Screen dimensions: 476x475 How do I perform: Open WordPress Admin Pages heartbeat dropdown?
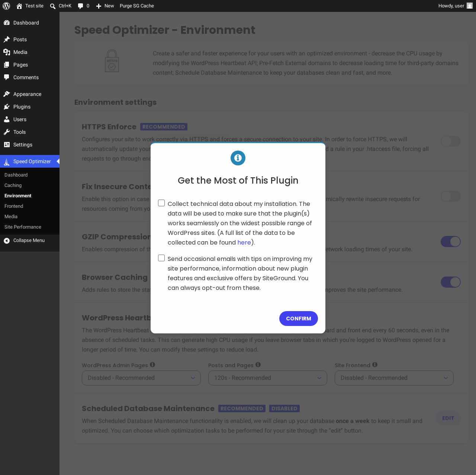[x=141, y=378]
